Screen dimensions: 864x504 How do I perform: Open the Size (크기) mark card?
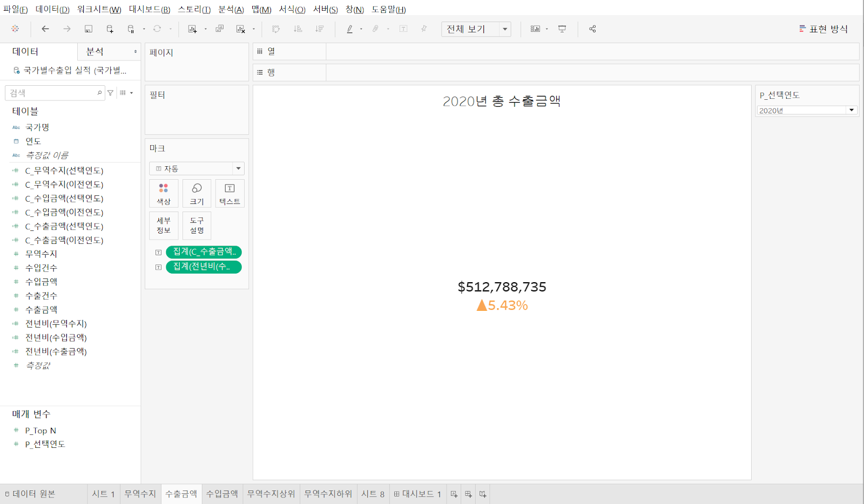point(197,194)
